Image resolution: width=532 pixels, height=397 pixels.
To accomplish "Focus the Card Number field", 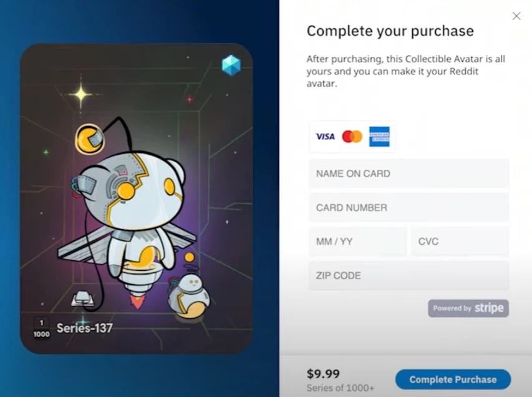I will click(409, 207).
